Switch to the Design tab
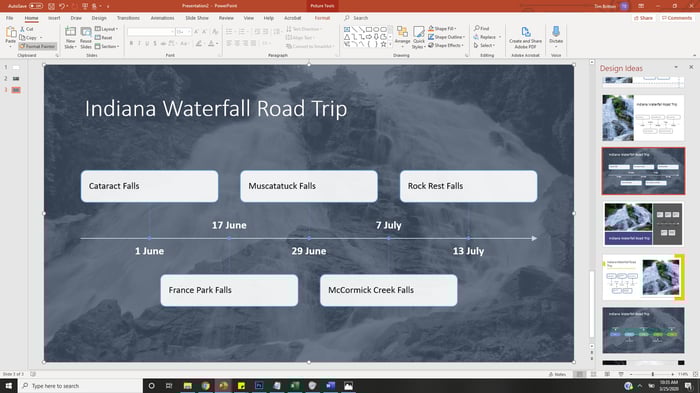The width and height of the screenshot is (700, 393). [x=99, y=18]
